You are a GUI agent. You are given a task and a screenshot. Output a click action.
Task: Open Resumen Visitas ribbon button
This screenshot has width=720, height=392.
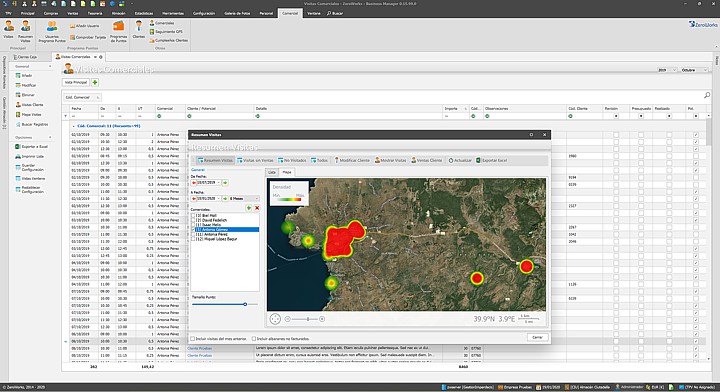25,31
